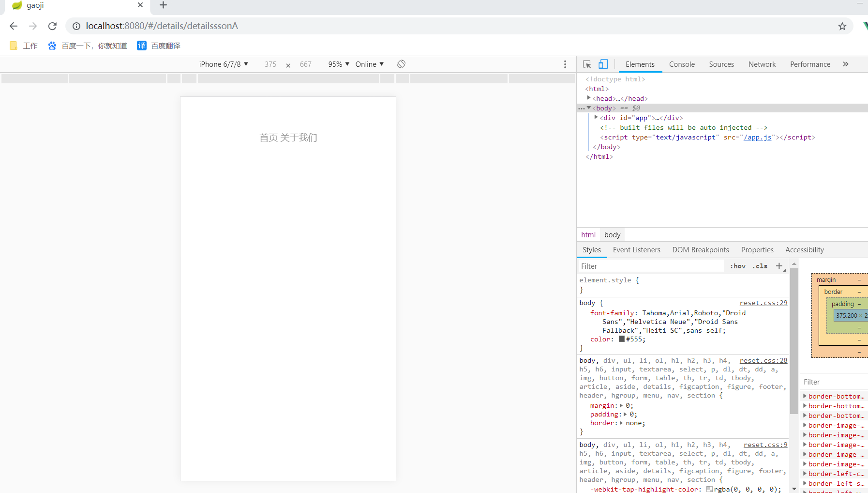
Task: Open reset.css:9 source link
Action: click(x=765, y=445)
